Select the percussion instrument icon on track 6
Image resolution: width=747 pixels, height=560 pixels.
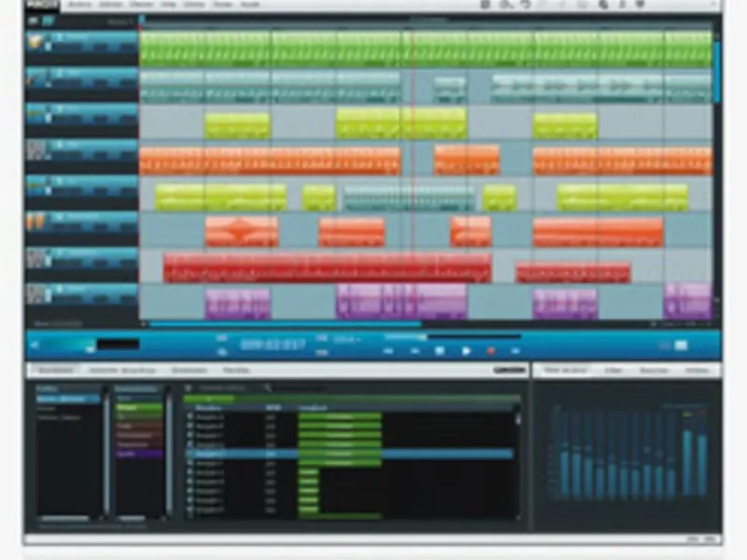tap(35, 222)
